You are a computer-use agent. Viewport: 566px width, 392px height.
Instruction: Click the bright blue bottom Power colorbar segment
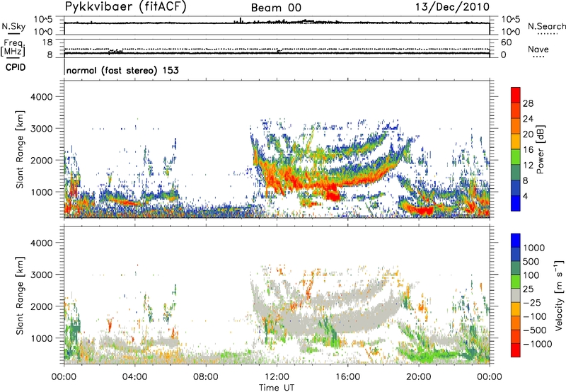516,203
